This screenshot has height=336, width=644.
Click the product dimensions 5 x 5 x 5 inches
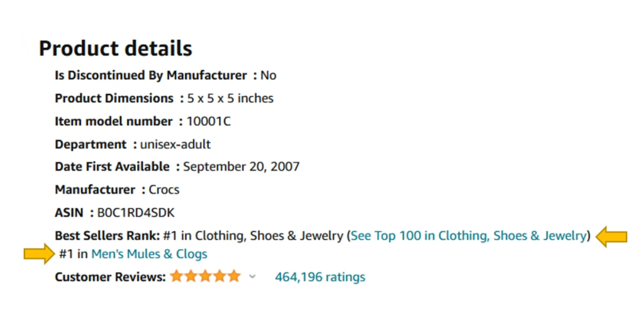230,98
